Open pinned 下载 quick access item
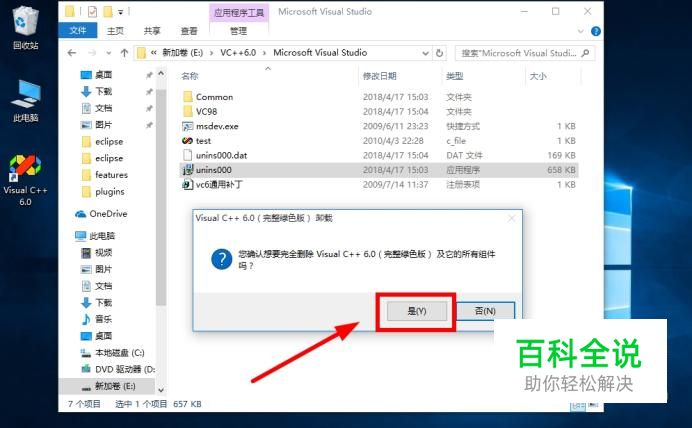 [x=97, y=92]
